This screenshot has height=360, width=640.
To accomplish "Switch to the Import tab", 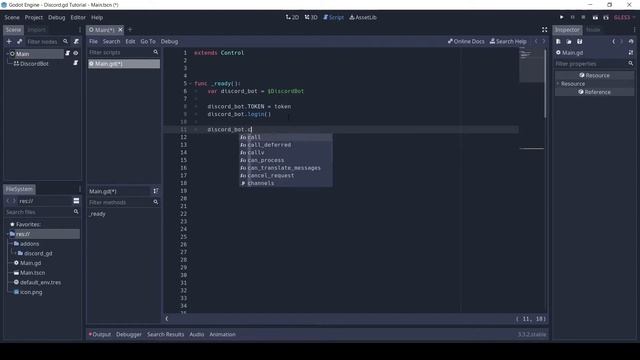I will tap(36, 30).
